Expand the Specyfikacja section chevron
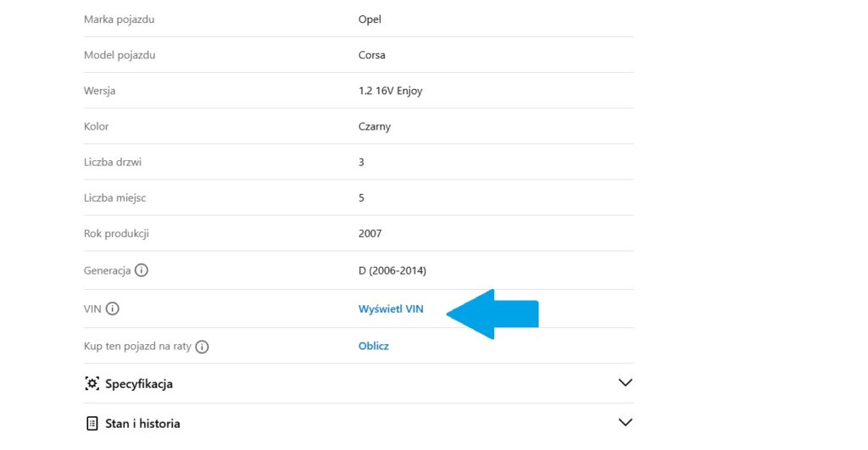Screen dimensions: 868x450 [x=626, y=383]
